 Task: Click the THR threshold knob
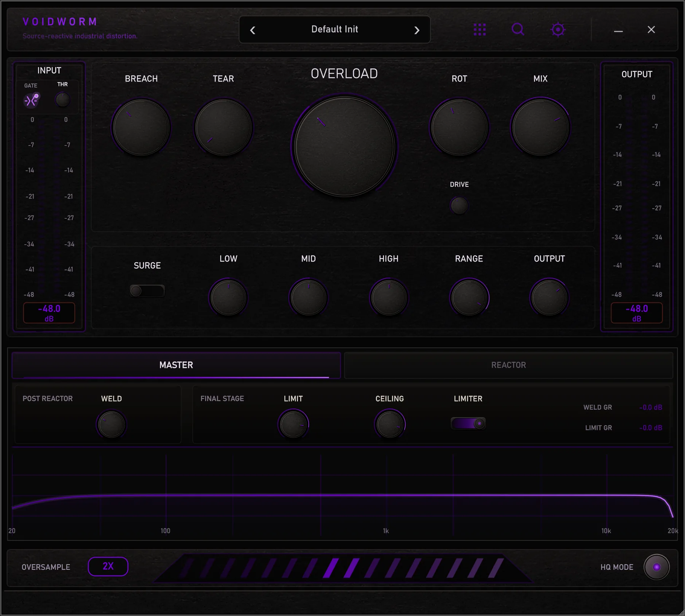pos(62,100)
